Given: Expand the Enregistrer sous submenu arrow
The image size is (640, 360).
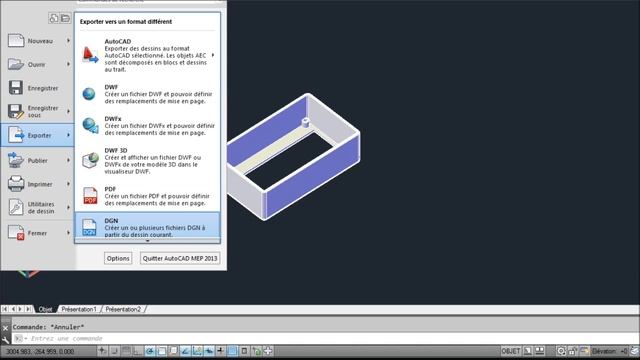Looking at the screenshot, I should (68, 111).
